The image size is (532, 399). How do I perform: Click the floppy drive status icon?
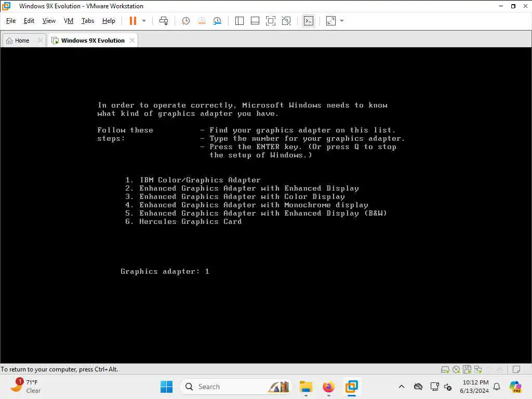(x=467, y=369)
